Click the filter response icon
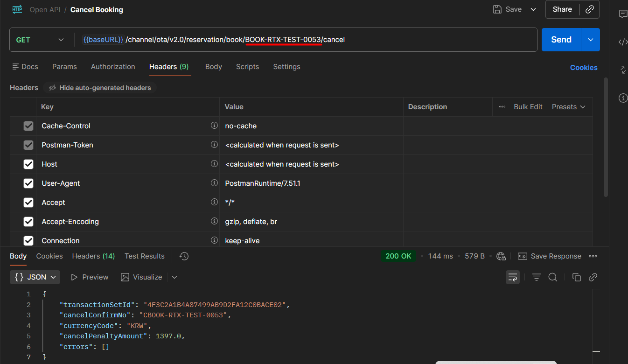 pyautogui.click(x=537, y=277)
